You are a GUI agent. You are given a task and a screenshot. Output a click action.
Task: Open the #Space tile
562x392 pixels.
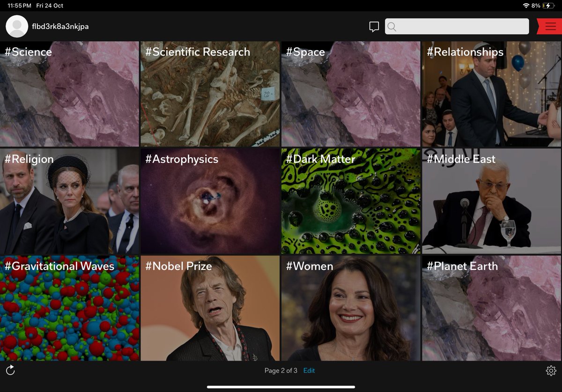[351, 94]
